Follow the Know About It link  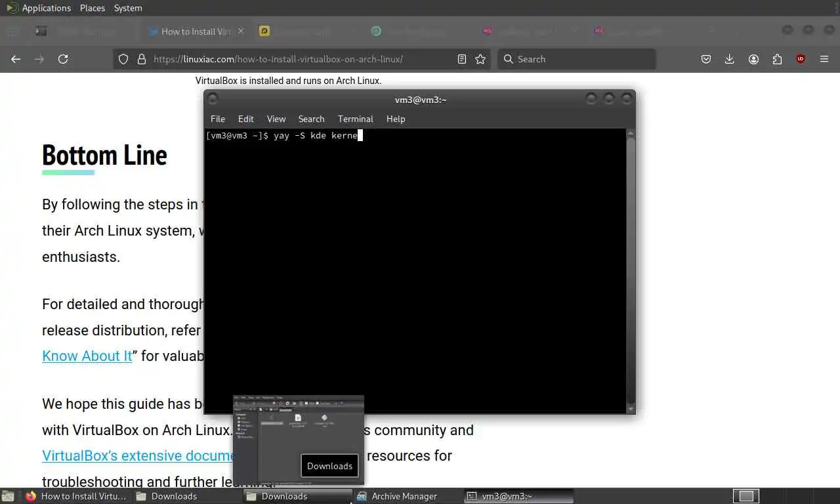click(x=87, y=356)
